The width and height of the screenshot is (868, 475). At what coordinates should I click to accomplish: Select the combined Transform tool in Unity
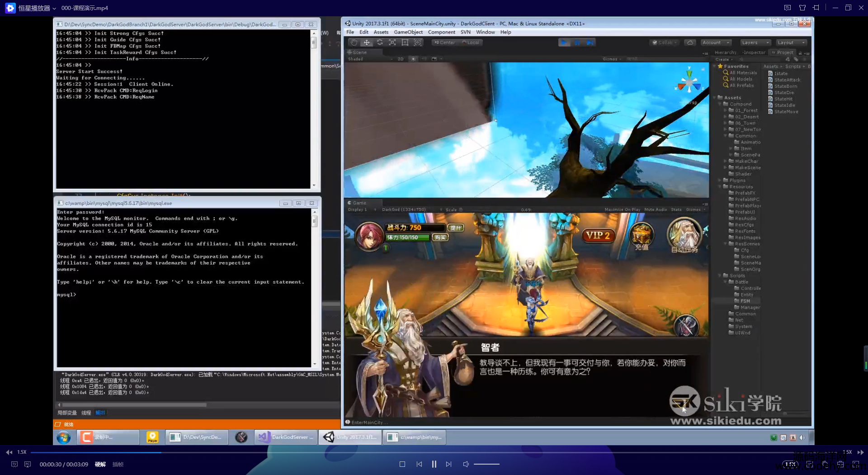[418, 43]
